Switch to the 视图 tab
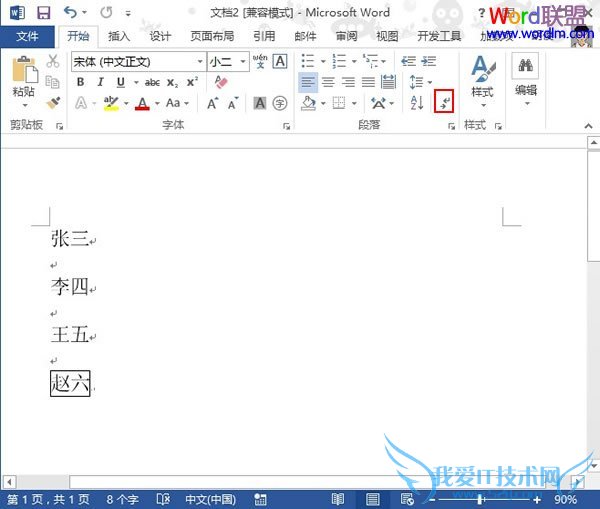600x509 pixels. 387,36
